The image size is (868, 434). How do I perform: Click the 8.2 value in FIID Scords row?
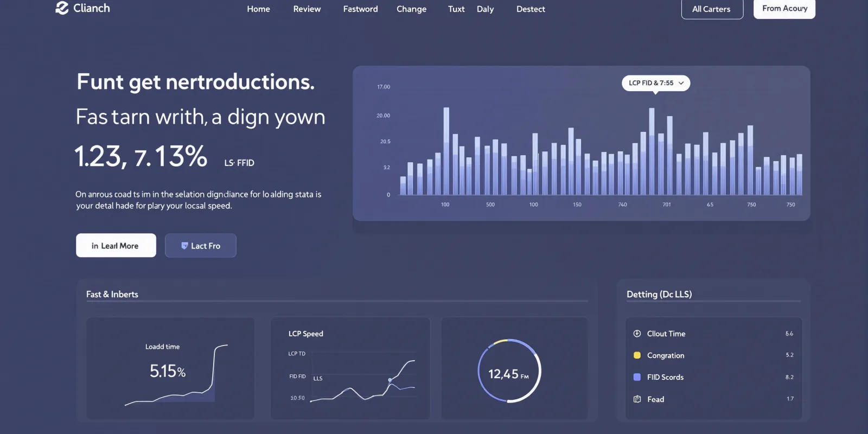click(789, 377)
